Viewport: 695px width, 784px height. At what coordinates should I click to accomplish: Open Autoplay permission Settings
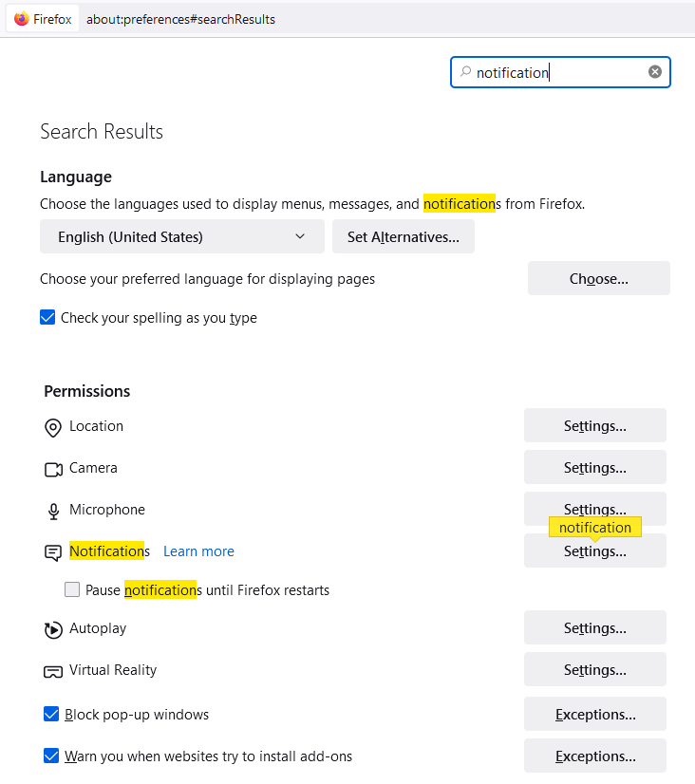coord(594,628)
